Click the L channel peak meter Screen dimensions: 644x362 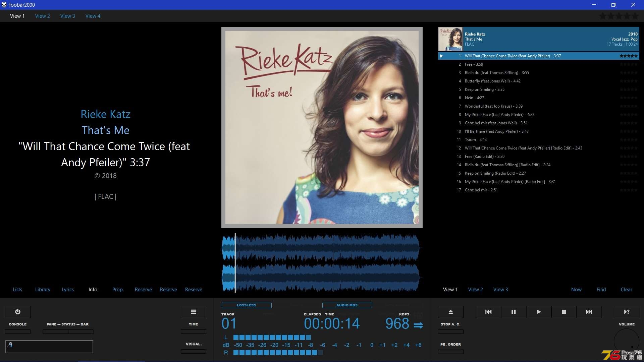(272, 337)
